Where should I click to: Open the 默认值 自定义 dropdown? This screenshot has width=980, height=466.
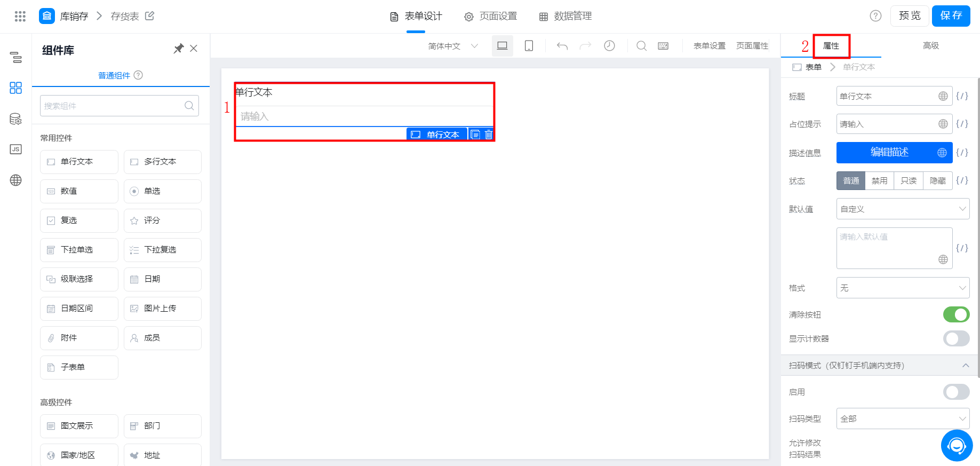pos(903,209)
